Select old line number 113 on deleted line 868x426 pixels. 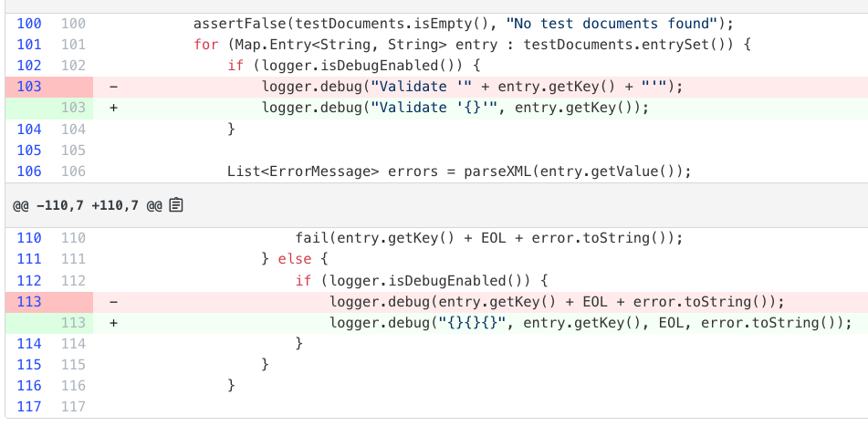click(x=29, y=302)
